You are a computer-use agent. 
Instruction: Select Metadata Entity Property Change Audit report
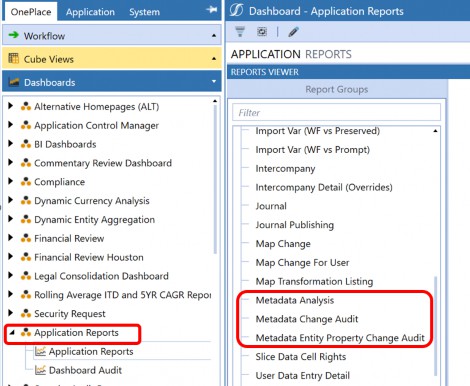click(x=340, y=338)
